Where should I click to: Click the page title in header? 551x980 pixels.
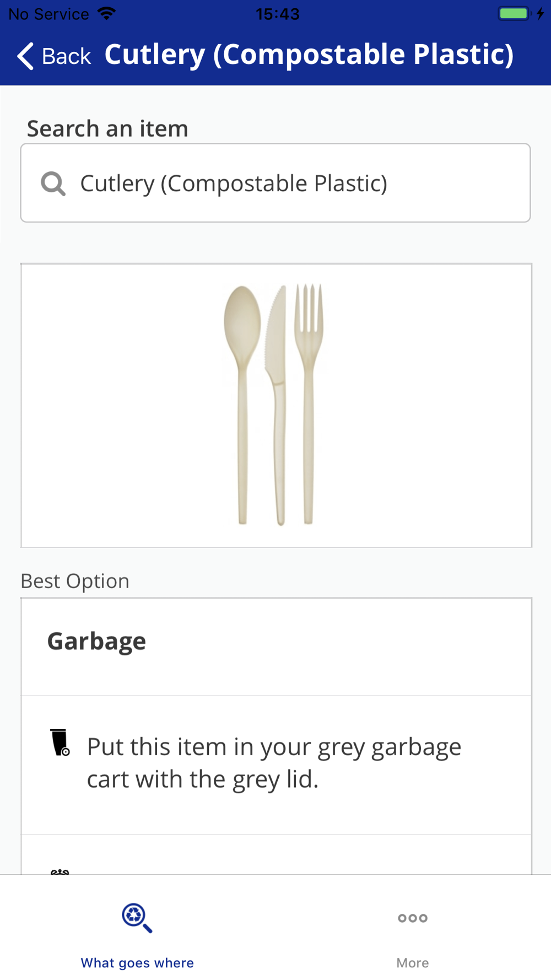(x=309, y=55)
